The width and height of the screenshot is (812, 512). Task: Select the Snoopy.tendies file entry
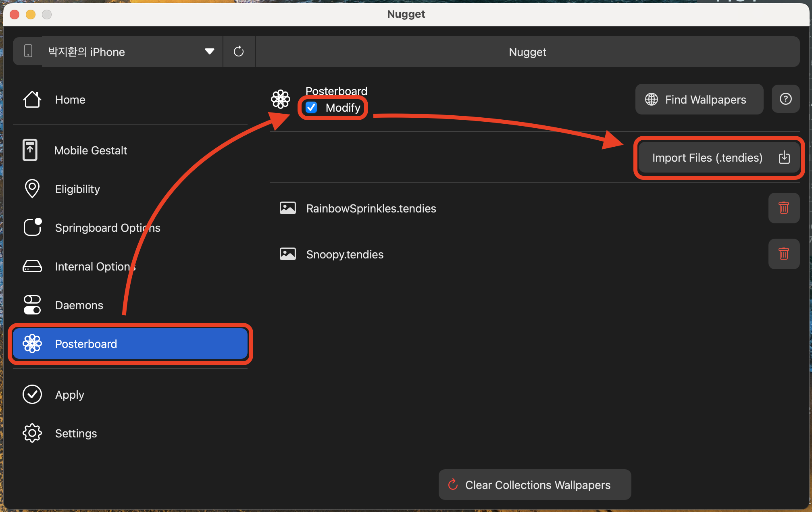click(345, 254)
